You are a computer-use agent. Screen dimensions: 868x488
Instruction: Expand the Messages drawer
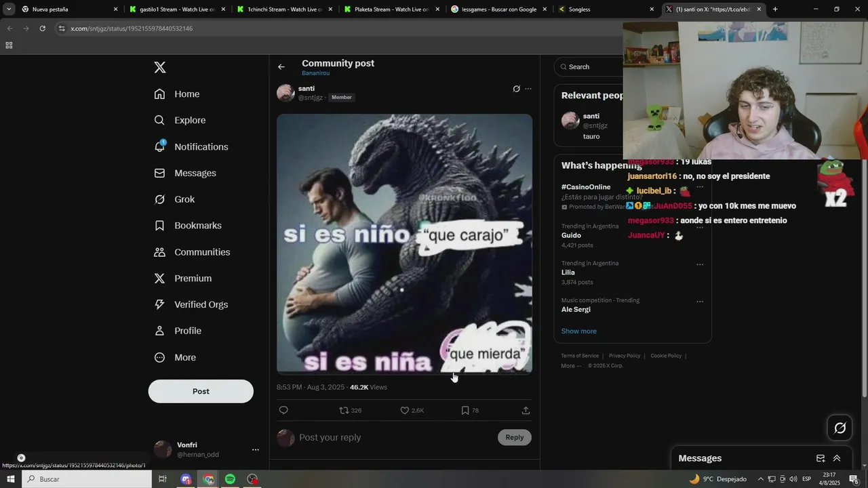pyautogui.click(x=837, y=458)
